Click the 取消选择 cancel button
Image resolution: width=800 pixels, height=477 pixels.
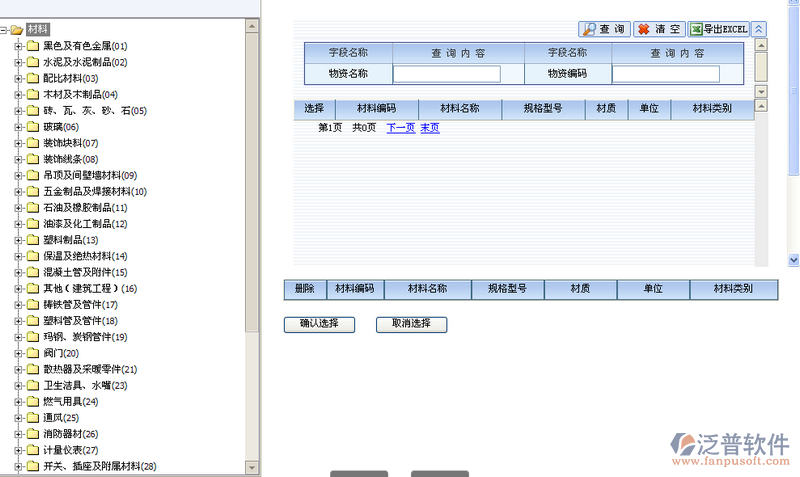[x=411, y=324]
